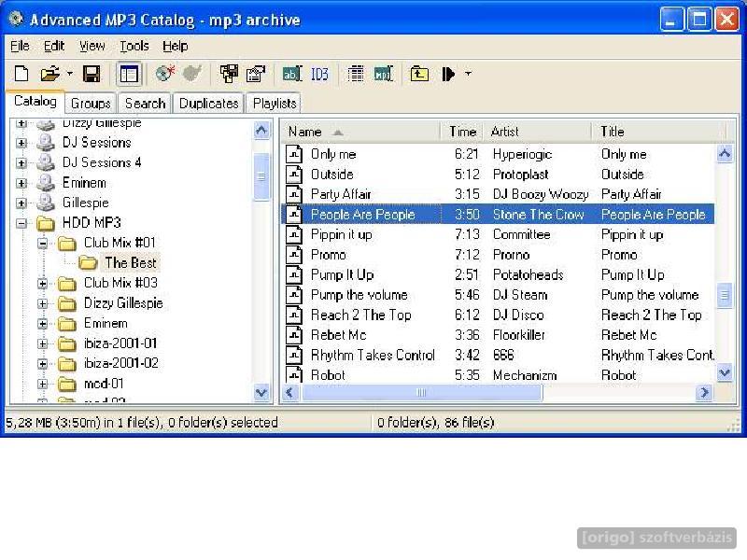The image size is (747, 560).
Task: Open the View menu
Action: (92, 46)
